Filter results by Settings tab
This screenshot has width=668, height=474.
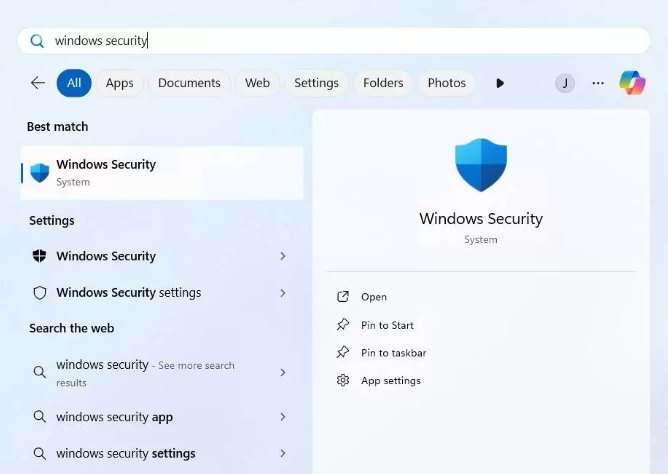coord(316,83)
